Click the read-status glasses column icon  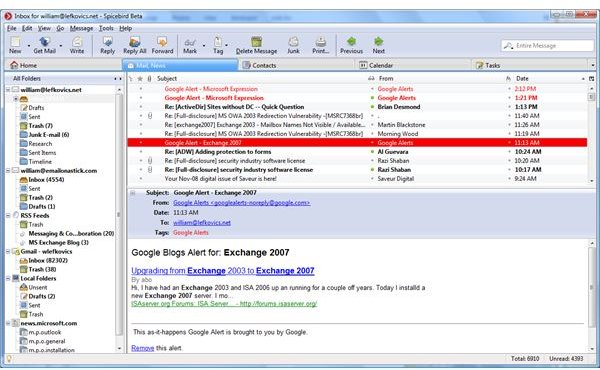click(x=371, y=78)
